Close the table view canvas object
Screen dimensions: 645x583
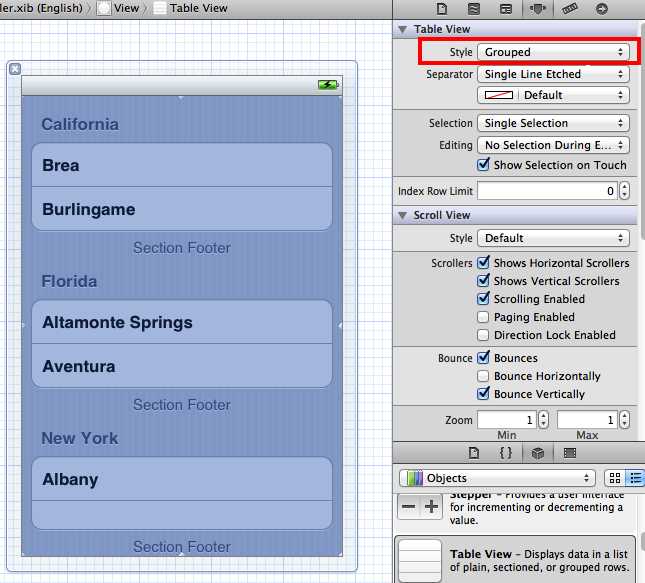(x=15, y=69)
